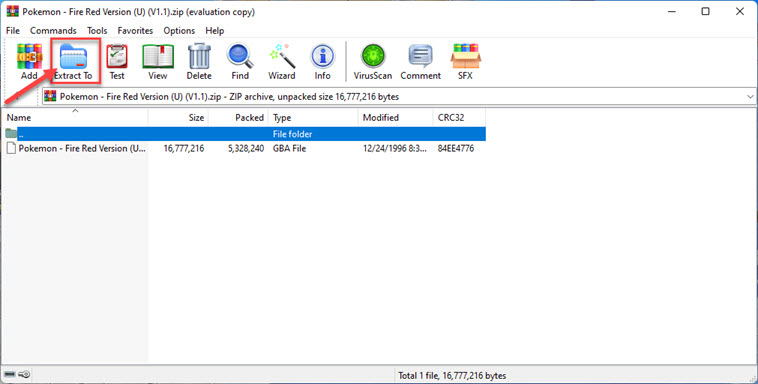Start VirusScan on the archive
This screenshot has width=758, height=384.
coord(373,61)
